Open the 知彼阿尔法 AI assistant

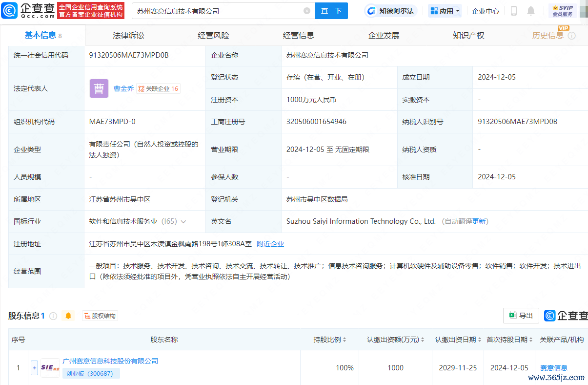pos(390,11)
